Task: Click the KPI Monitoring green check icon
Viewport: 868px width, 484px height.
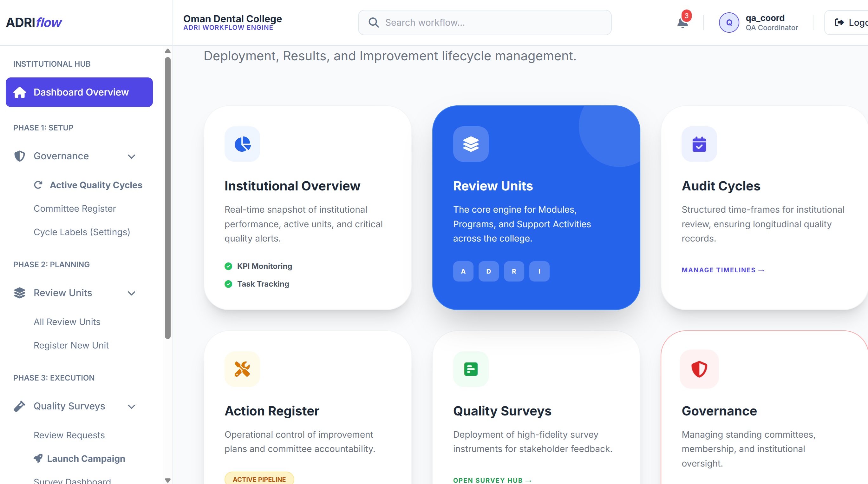Action: click(228, 266)
